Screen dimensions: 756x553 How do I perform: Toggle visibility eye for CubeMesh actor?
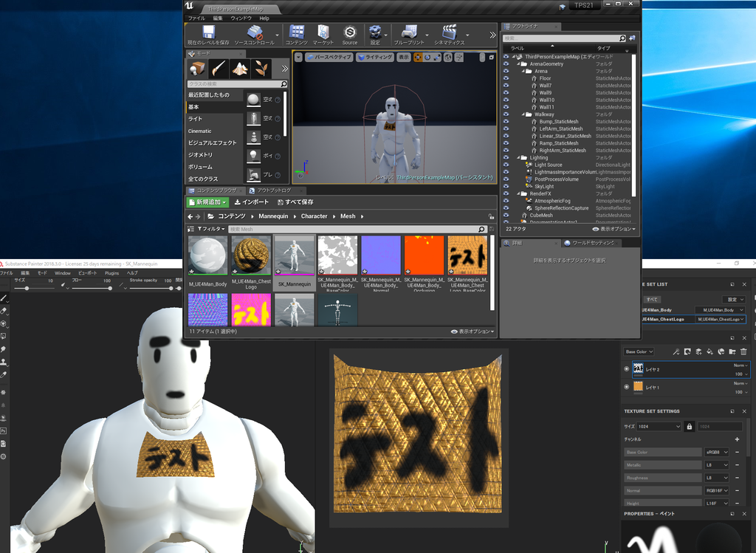(x=506, y=216)
